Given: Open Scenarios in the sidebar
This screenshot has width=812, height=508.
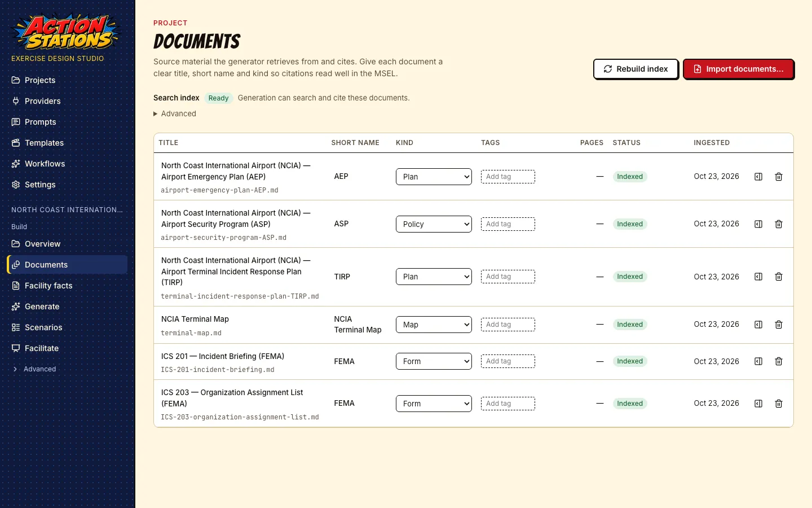Looking at the screenshot, I should 67,327.
